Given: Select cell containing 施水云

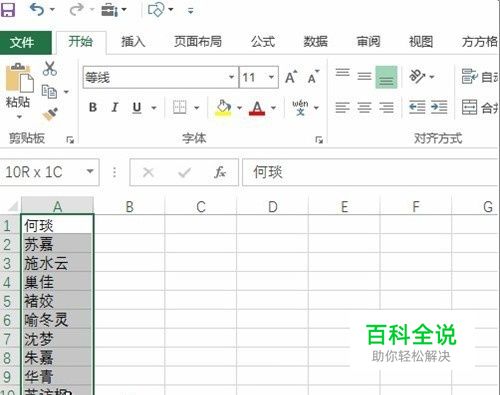Looking at the screenshot, I should pyautogui.click(x=57, y=263).
